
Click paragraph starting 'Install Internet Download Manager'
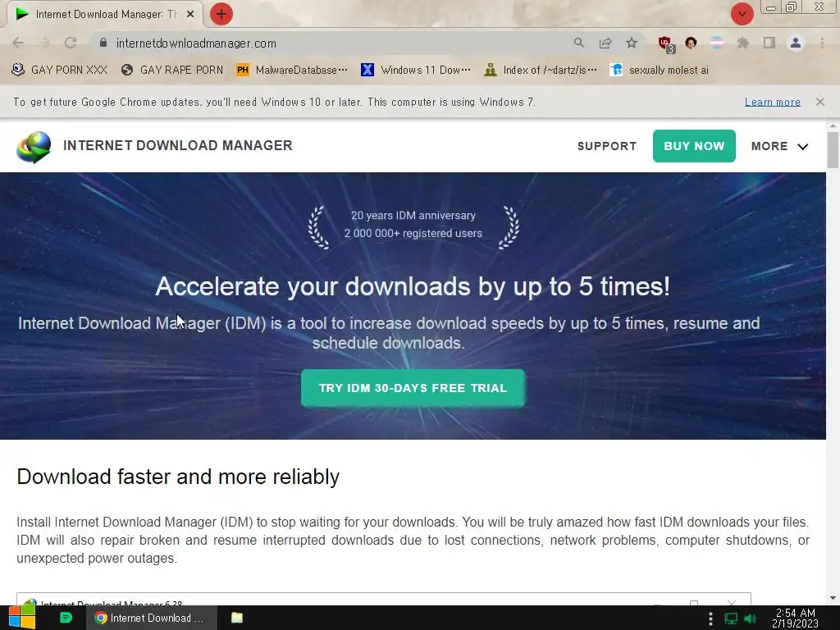point(413,540)
